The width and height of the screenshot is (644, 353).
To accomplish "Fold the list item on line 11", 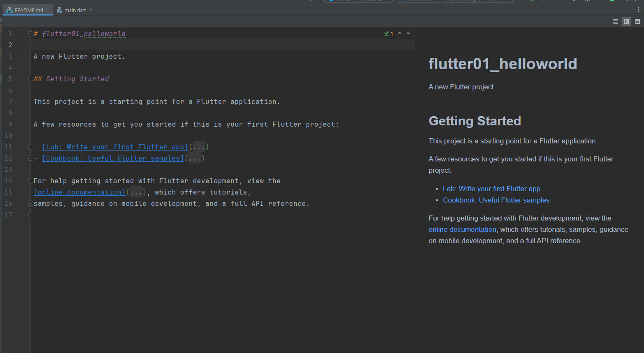I will point(31,147).
